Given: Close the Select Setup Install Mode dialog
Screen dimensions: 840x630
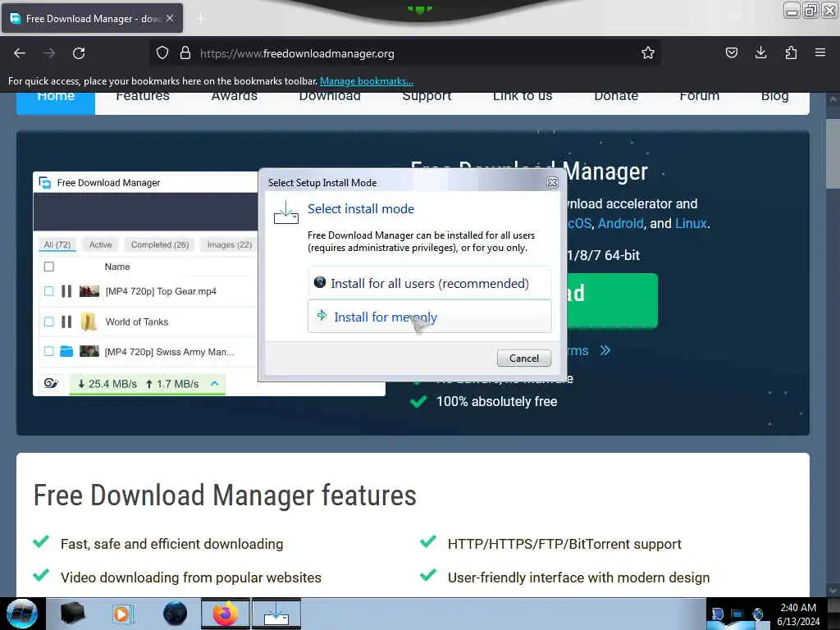Looking at the screenshot, I should 552,183.
